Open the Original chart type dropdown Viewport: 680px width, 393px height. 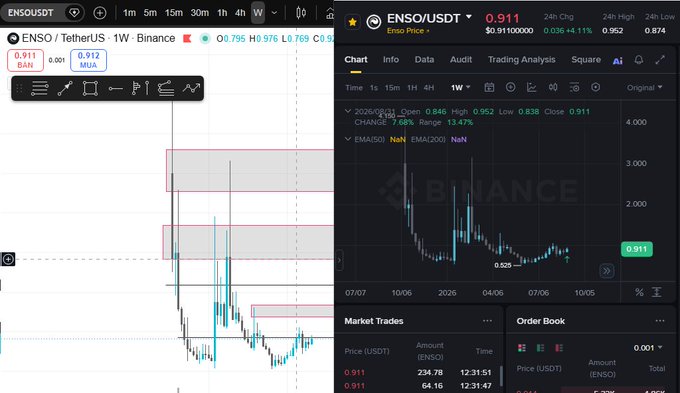click(x=644, y=88)
